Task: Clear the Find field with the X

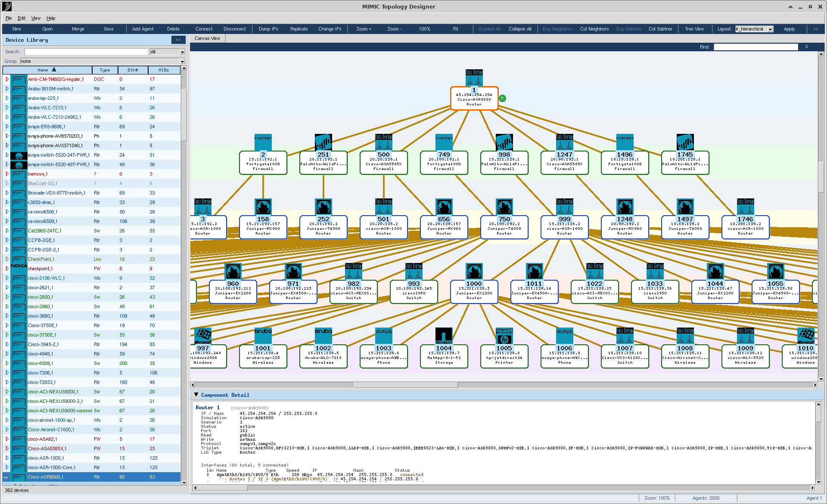Action: click(x=806, y=47)
